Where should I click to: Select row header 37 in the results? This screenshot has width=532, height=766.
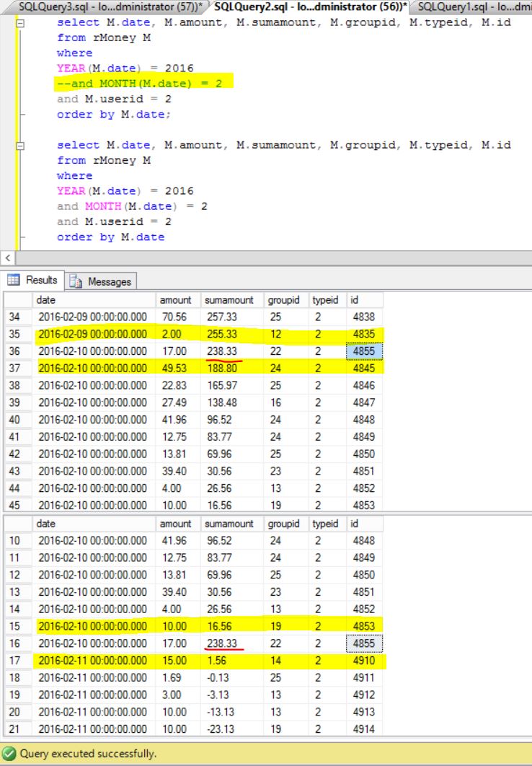pyautogui.click(x=17, y=369)
